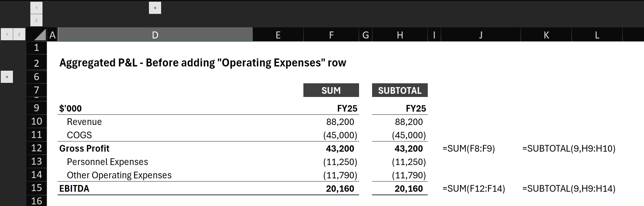644x206 pixels.
Task: Select column K header
Action: (x=546, y=35)
